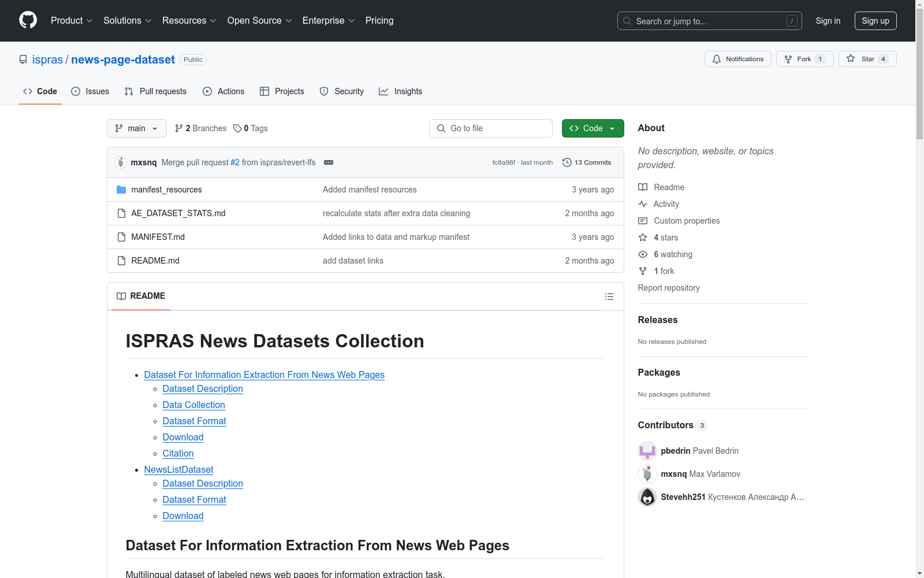This screenshot has height=578, width=924.
Task: Open the Projects tab
Action: tap(282, 91)
